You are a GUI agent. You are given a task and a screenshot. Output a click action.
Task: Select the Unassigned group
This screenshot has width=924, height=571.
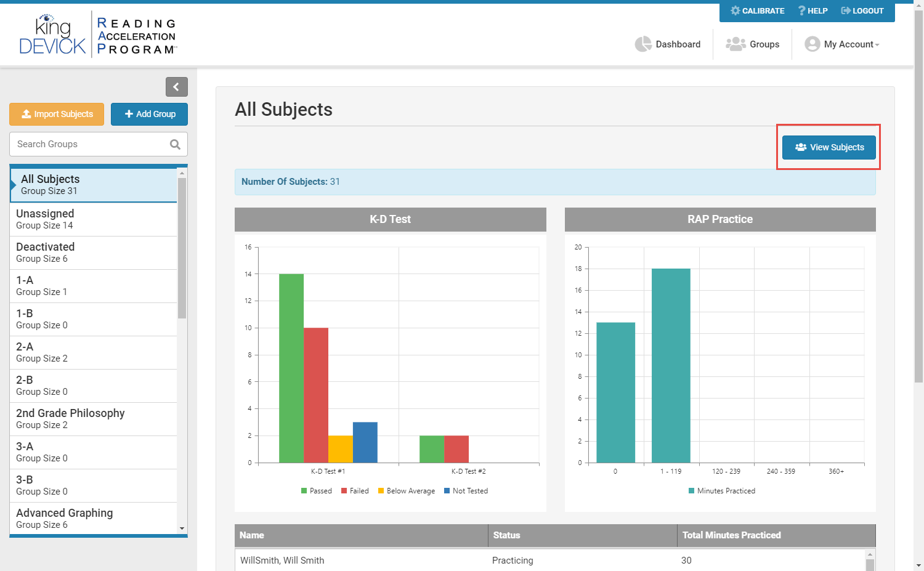94,219
